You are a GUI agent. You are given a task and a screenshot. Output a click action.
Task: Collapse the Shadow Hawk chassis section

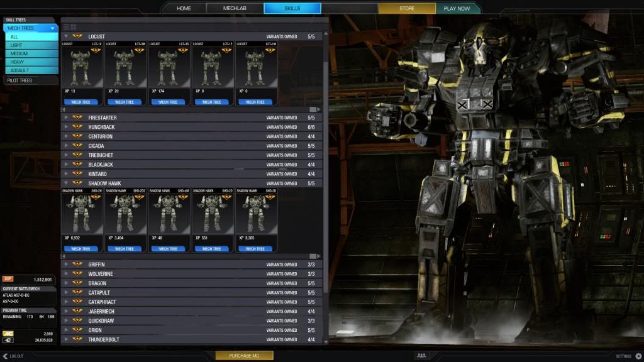pyautogui.click(x=66, y=184)
